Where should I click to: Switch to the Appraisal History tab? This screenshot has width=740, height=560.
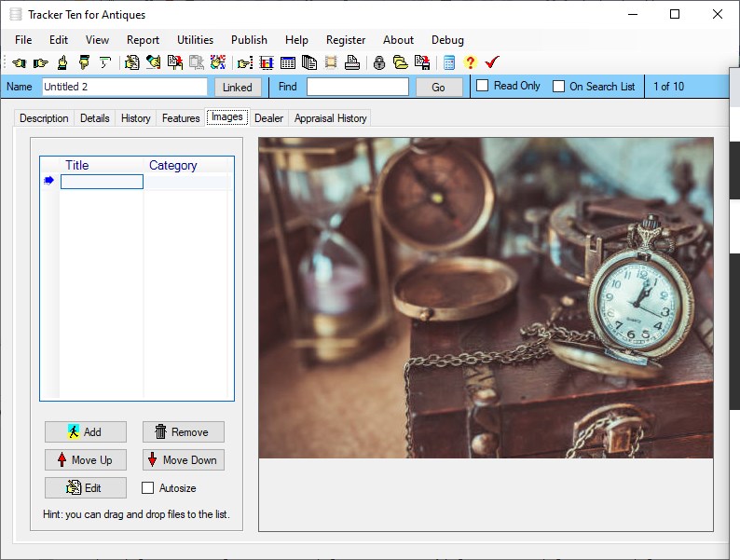click(x=330, y=118)
